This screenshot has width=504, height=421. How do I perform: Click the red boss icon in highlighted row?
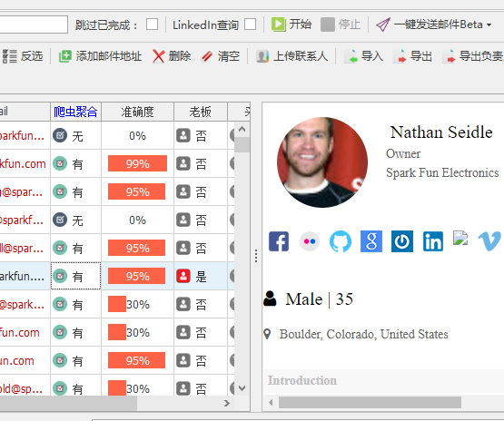(x=183, y=276)
